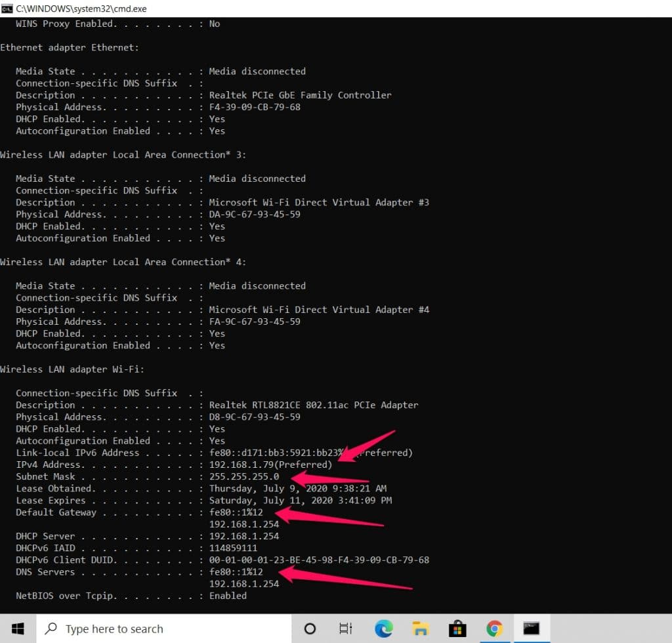The height and width of the screenshot is (643, 672).
Task: Click the Type here to search box
Action: (x=164, y=629)
